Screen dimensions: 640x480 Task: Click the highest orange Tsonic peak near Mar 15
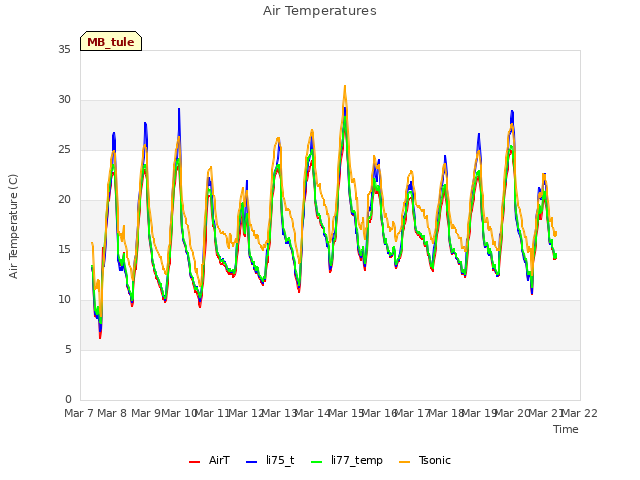345,86
